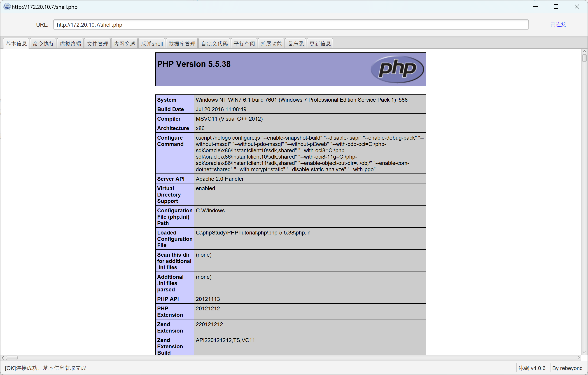
Task: Click the horizontal scrollbar right arrow
Action: [x=579, y=358]
